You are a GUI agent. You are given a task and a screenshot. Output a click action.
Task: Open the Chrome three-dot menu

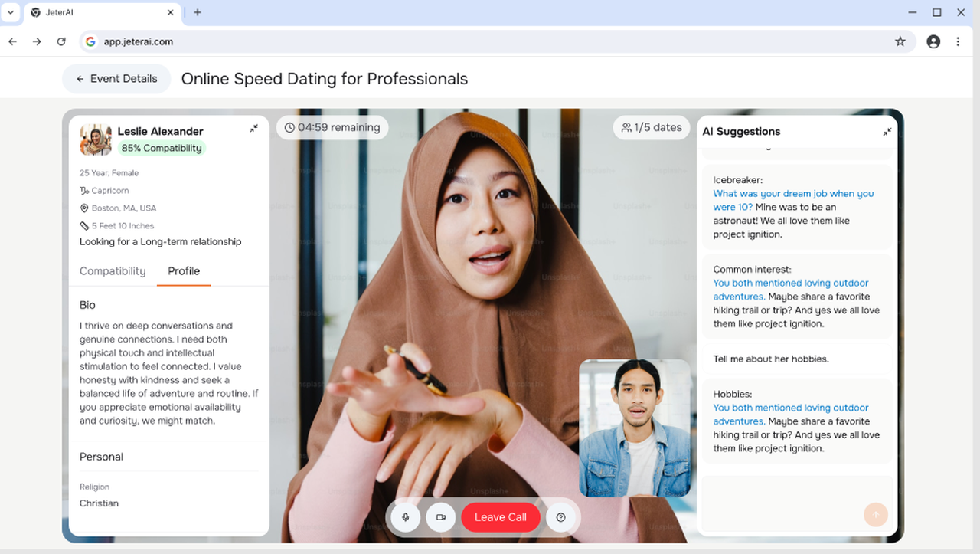coord(958,41)
